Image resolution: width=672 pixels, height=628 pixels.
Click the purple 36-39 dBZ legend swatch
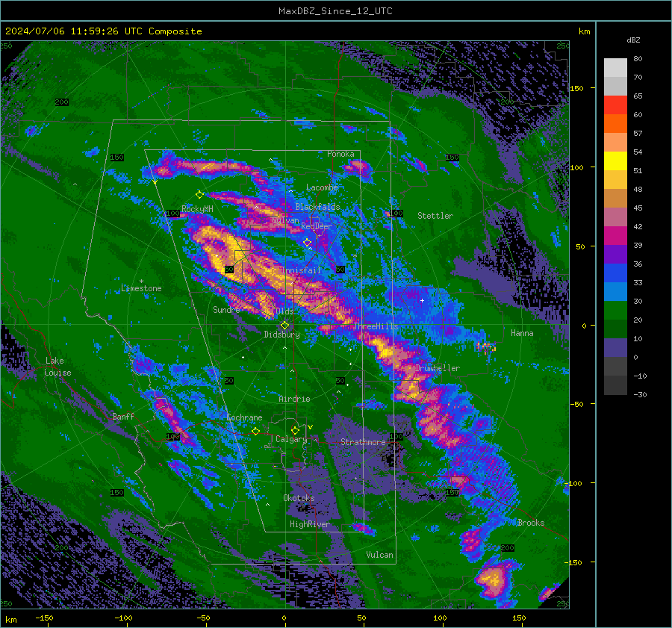615,254
